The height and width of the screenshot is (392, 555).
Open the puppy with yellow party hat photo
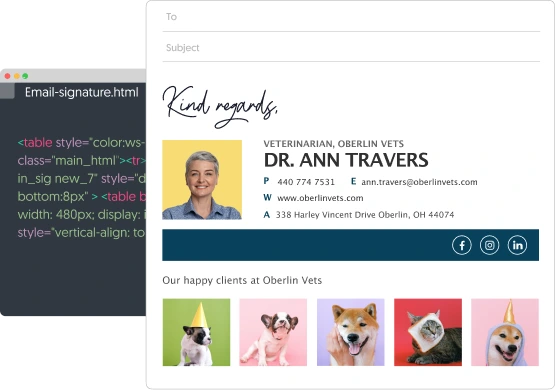(196, 332)
